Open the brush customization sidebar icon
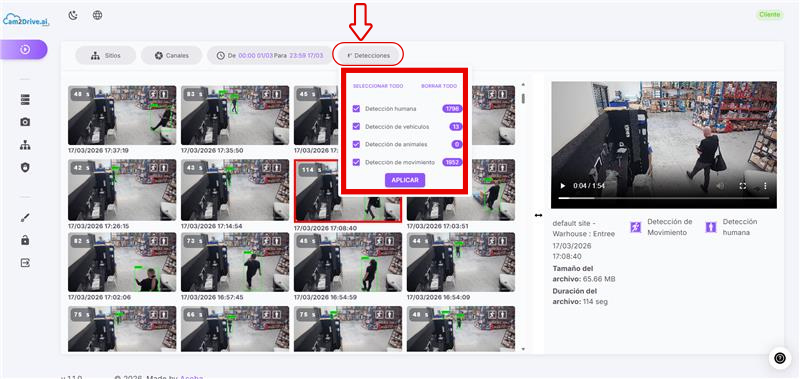Screen dimensions: 800x379 pyautogui.click(x=25, y=218)
